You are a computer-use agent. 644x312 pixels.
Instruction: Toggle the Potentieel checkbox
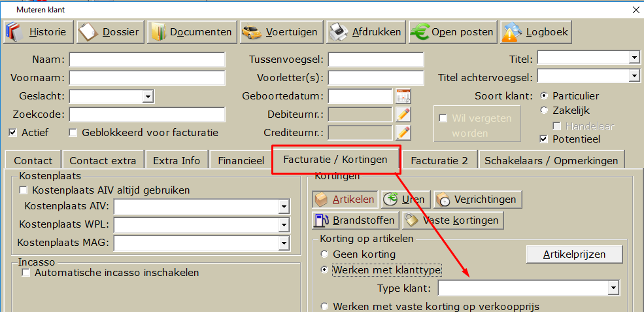(544, 139)
